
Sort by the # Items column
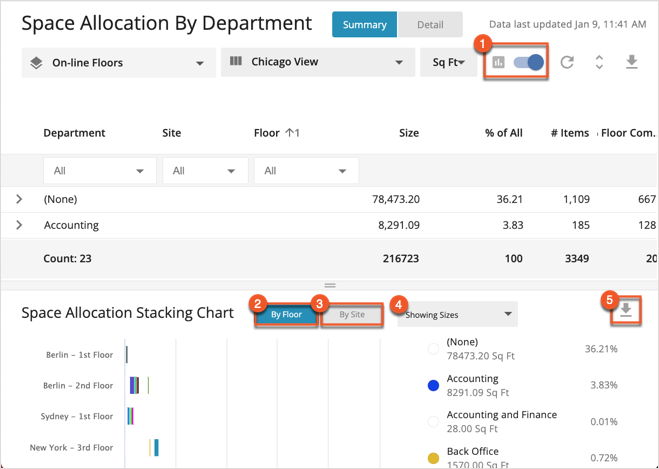[x=569, y=133]
